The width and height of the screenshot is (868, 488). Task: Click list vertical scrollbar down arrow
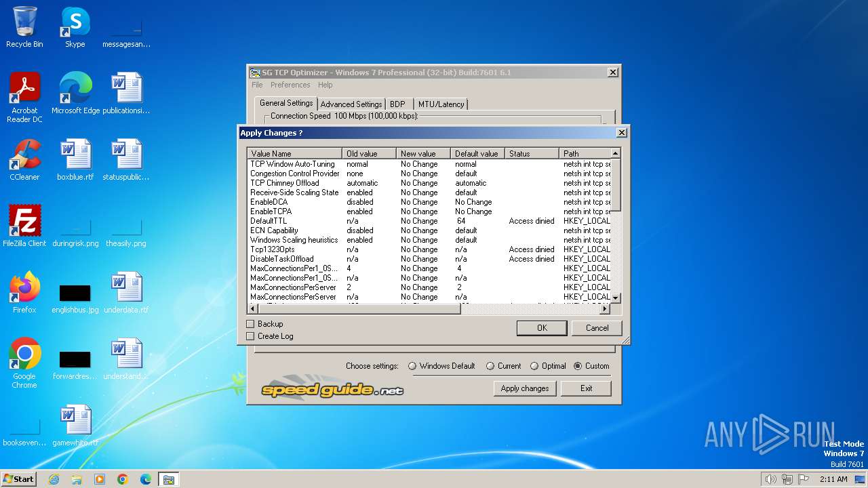pos(616,298)
